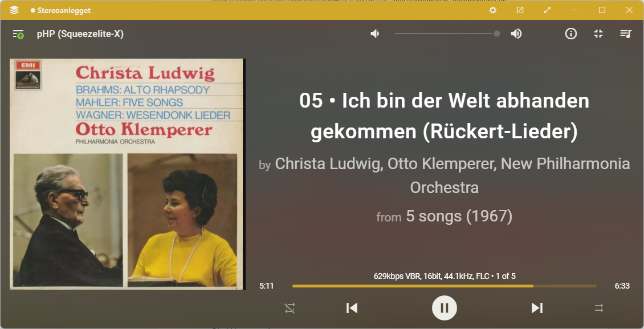Open the settings gear in the title bar
The image size is (644, 329).
pos(493,10)
